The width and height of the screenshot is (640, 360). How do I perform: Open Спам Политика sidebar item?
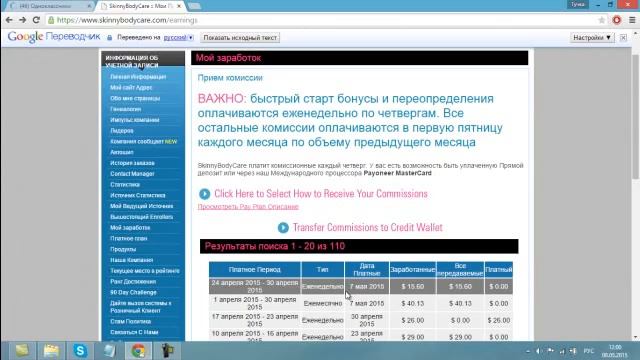click(x=131, y=322)
